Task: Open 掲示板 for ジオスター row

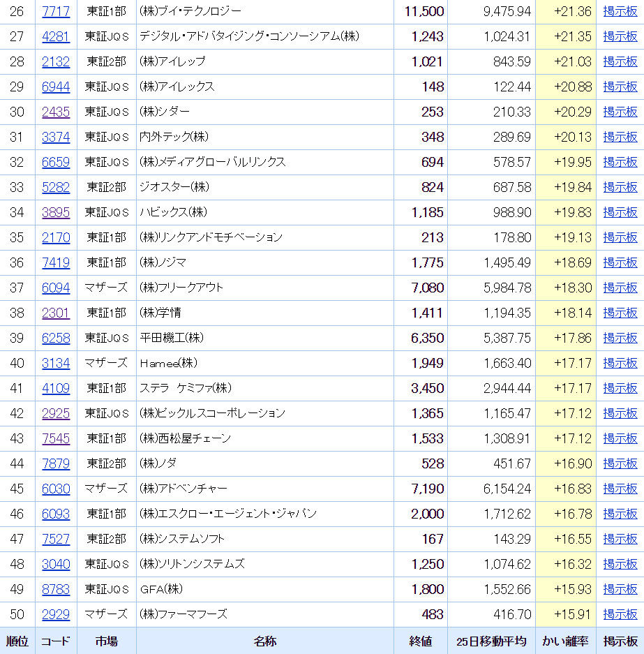Action: (620, 187)
